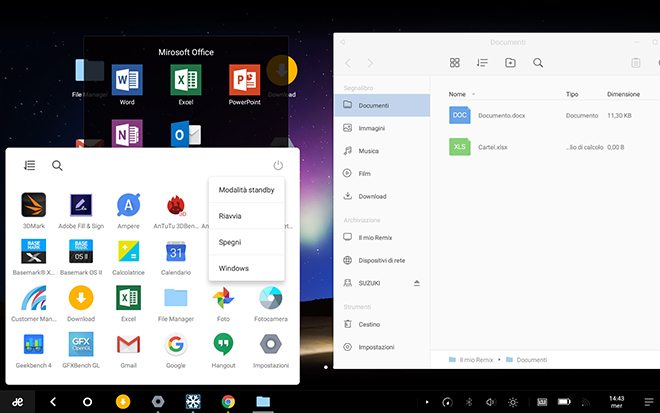Create a new folder in file manager toolbar
Screen dimensions: 660x413
(510, 63)
